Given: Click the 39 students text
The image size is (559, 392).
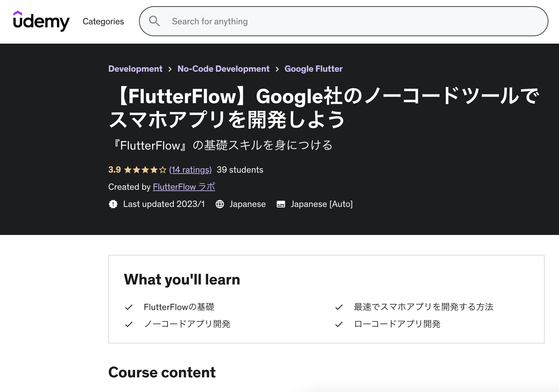Looking at the screenshot, I should [240, 170].
